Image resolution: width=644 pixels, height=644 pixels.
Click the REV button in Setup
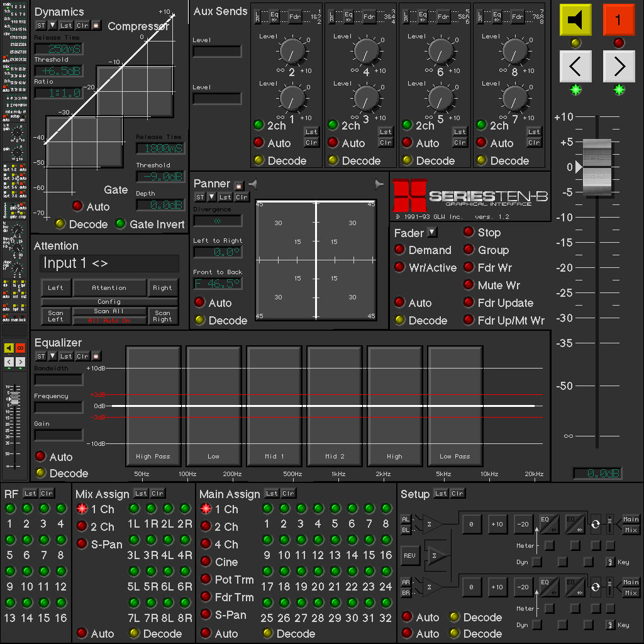point(410,556)
